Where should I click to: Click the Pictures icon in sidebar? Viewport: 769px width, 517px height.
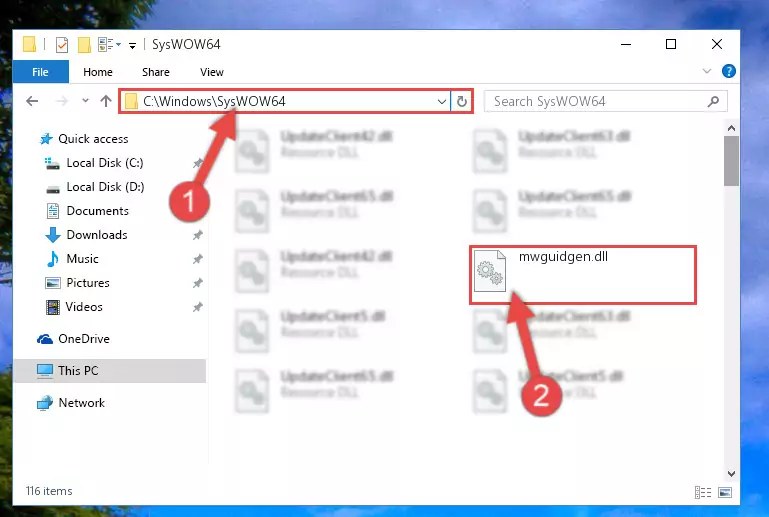(52, 283)
